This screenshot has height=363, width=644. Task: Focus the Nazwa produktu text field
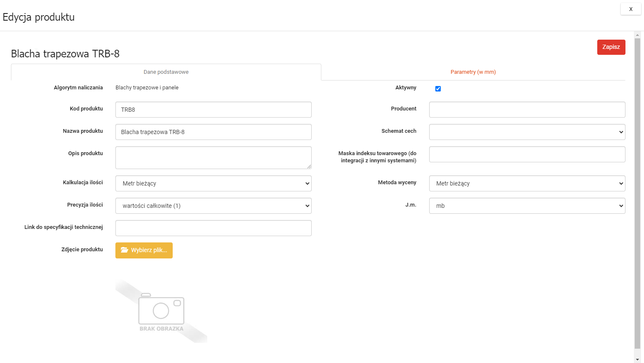(x=213, y=132)
